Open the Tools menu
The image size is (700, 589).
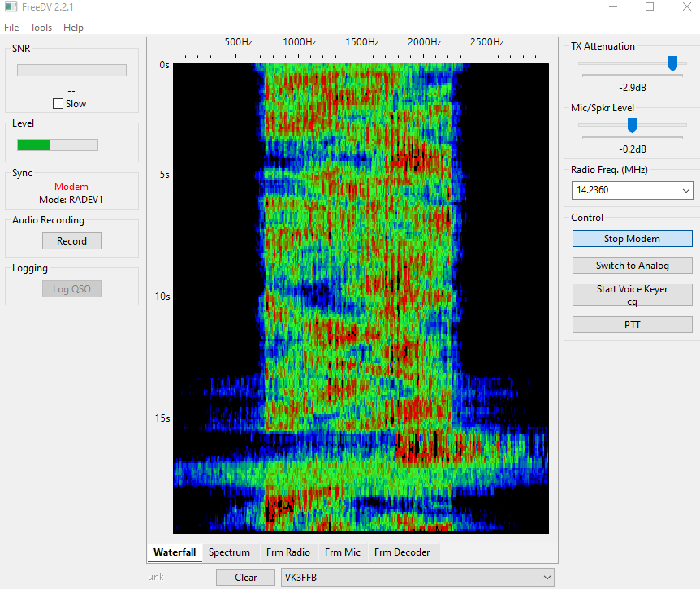click(x=41, y=28)
